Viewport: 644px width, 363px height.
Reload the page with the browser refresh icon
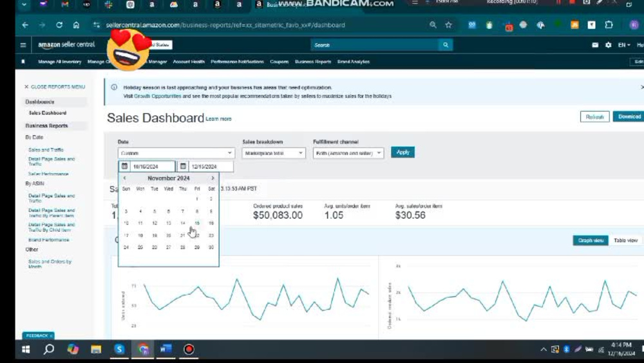pos(59,25)
